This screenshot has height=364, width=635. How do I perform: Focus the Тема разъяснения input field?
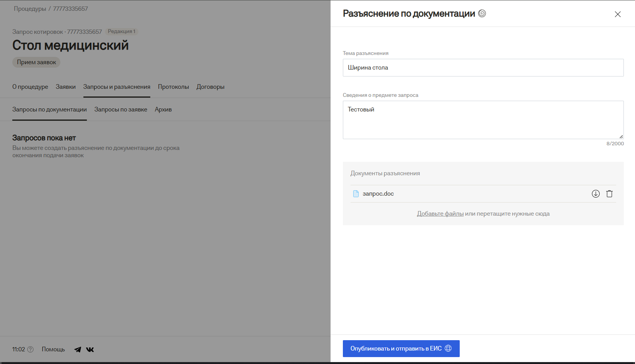(483, 68)
